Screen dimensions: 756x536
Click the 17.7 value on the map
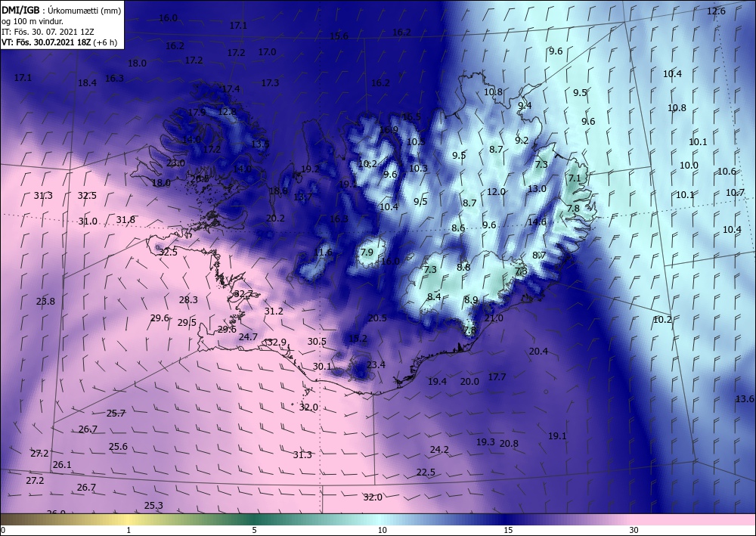click(497, 377)
